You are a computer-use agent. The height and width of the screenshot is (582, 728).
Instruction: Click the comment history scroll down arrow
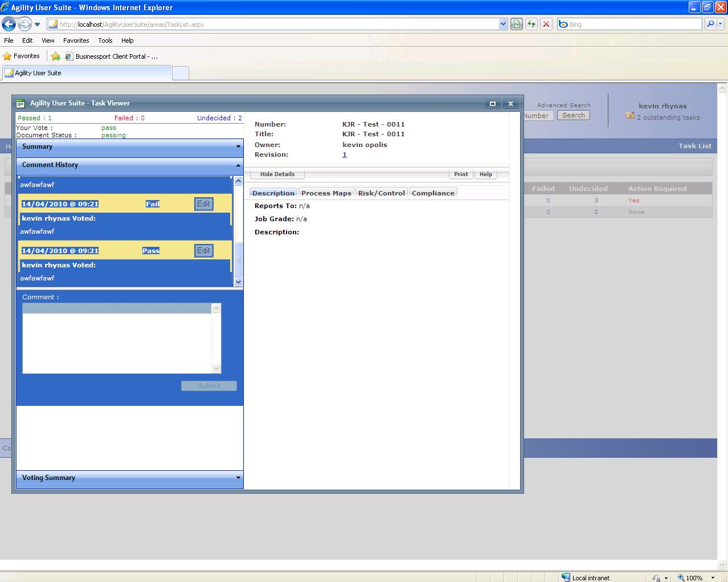point(238,282)
